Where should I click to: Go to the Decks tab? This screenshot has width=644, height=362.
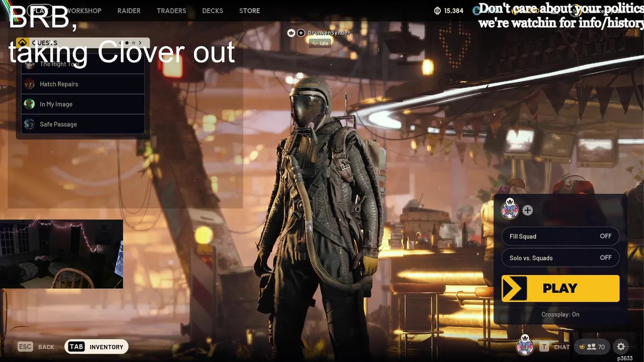(212, 11)
